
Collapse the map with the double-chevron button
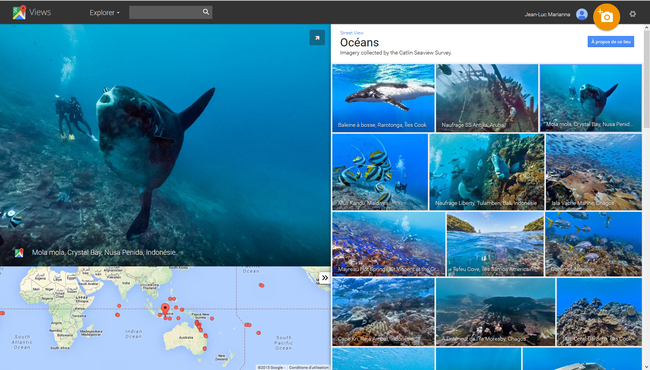click(x=325, y=278)
